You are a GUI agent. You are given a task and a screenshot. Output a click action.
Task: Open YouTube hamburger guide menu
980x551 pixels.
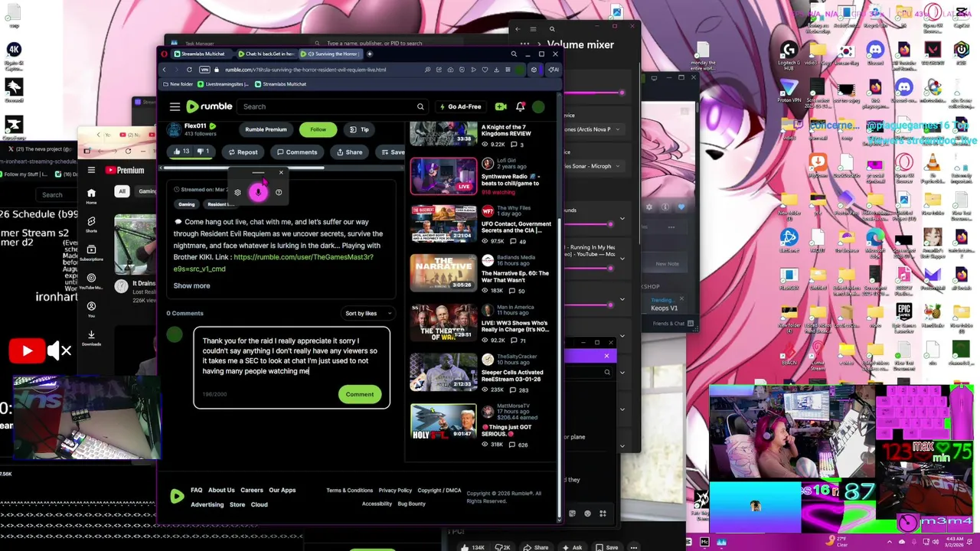pos(91,170)
